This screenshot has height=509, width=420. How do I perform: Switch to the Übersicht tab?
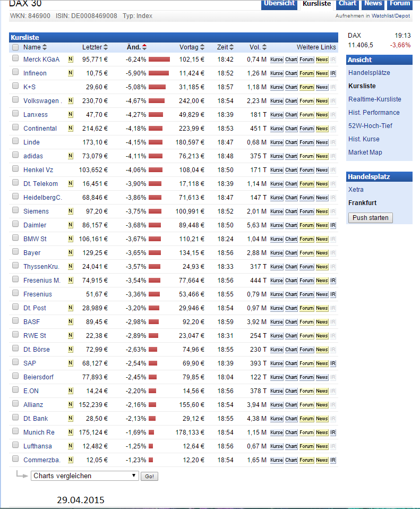(279, 4)
